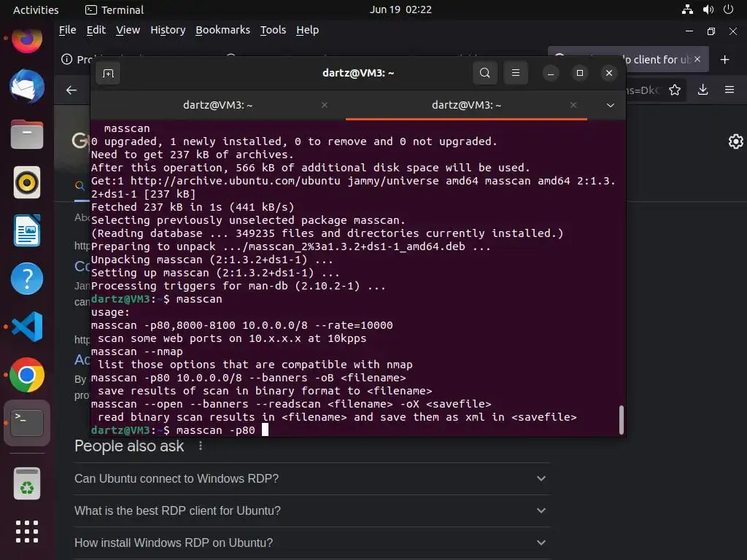This screenshot has height=560, width=747.
Task: Expand 'What is the best RDP client for Ubuntu?'
Action: click(x=311, y=510)
